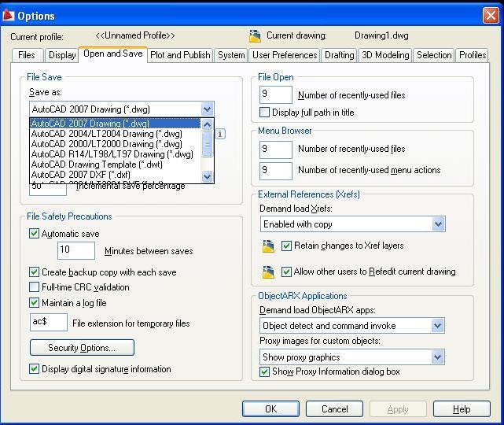
Task: Choose AutoCAD Drawing Template (*.dwt)
Action: click(116, 164)
